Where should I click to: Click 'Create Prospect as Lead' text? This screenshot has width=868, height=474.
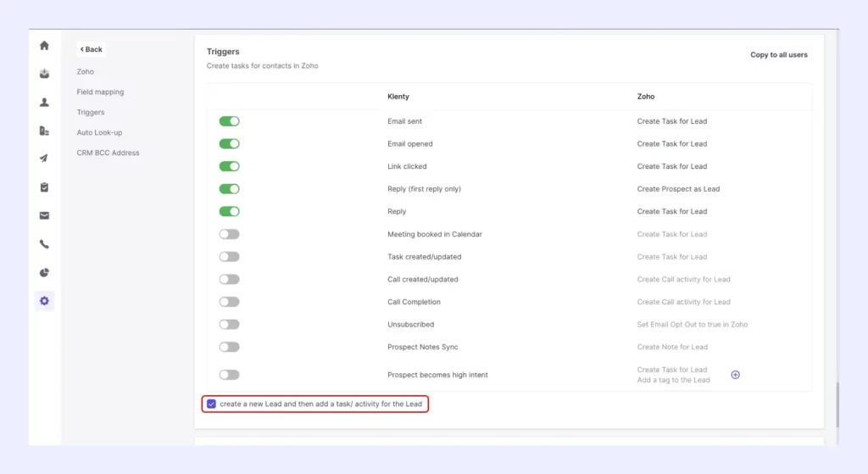click(678, 189)
